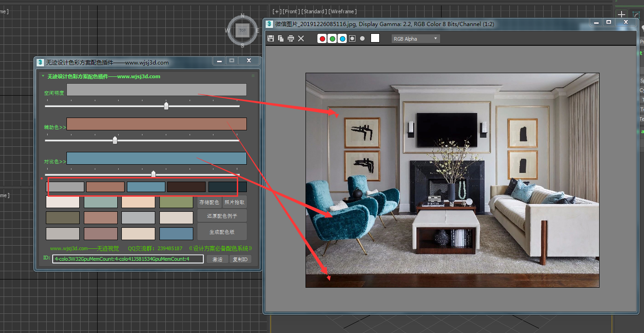Click the white color swatch in render toolbar
Image resolution: width=644 pixels, height=333 pixels.
click(x=375, y=38)
